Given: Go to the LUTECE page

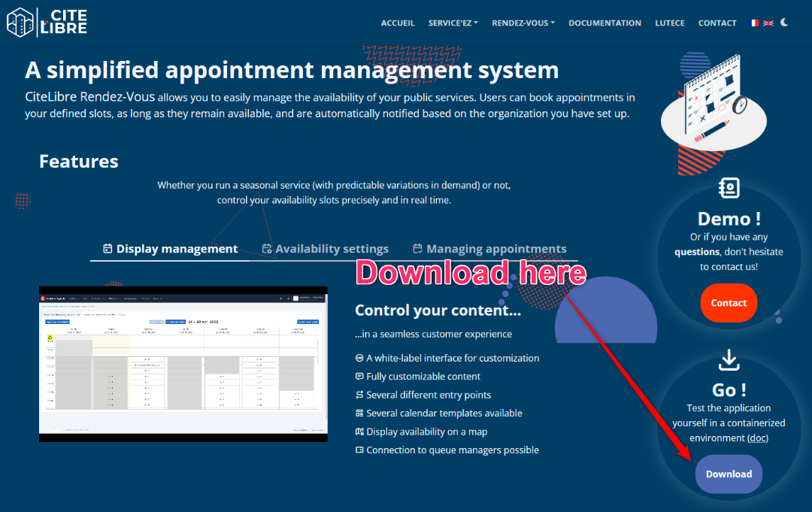Looking at the screenshot, I should click(x=669, y=23).
